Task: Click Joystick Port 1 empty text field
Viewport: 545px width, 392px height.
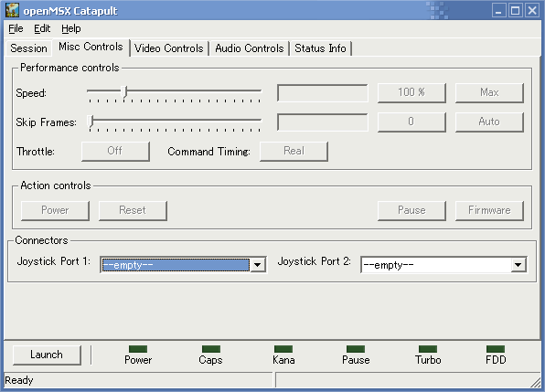Action: tap(176, 265)
